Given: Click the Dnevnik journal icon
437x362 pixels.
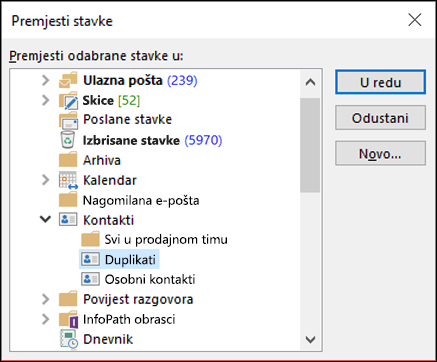Looking at the screenshot, I should 69,339.
